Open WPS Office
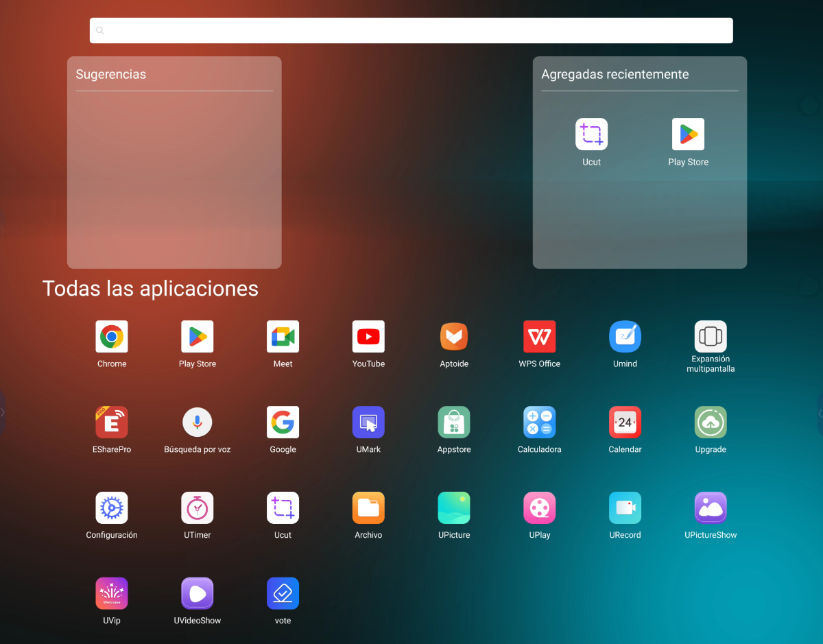The width and height of the screenshot is (823, 644). click(540, 337)
